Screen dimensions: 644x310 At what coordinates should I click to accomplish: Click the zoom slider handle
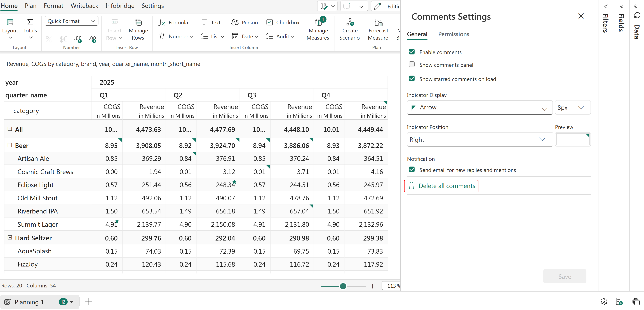343,286
